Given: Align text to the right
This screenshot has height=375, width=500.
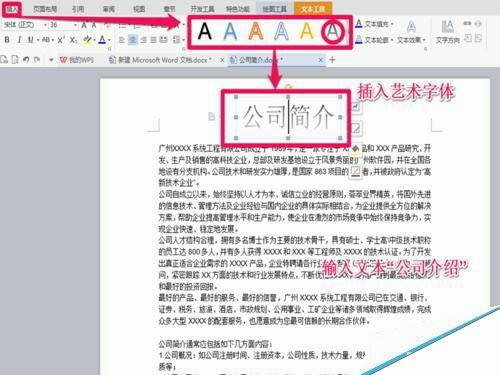Looking at the screenshot, I should point(144,40).
